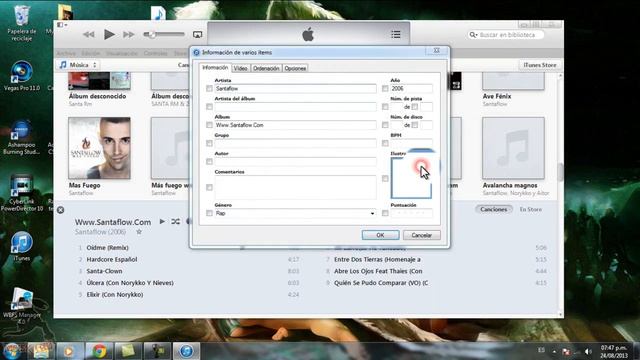Screen dimensions: 640x360
Task: Select song Hardcore Español
Action: point(112,260)
